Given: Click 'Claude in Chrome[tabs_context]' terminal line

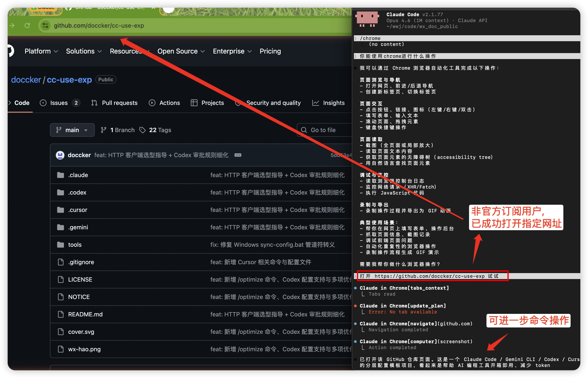Looking at the screenshot, I should tap(404, 288).
